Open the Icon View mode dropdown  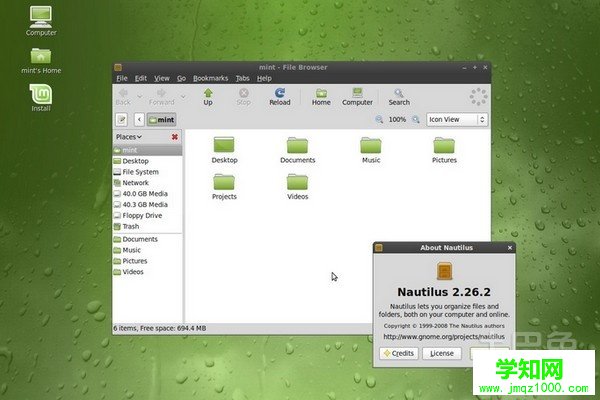(457, 119)
